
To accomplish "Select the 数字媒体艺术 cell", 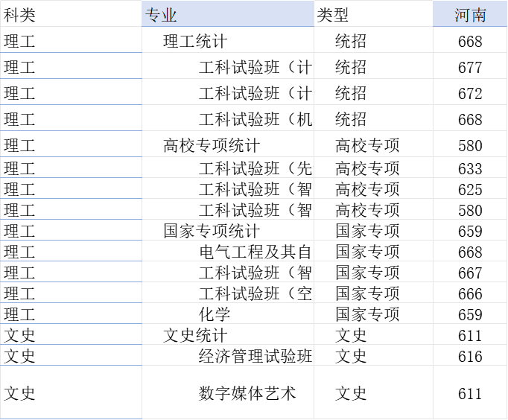I will tap(247, 392).
